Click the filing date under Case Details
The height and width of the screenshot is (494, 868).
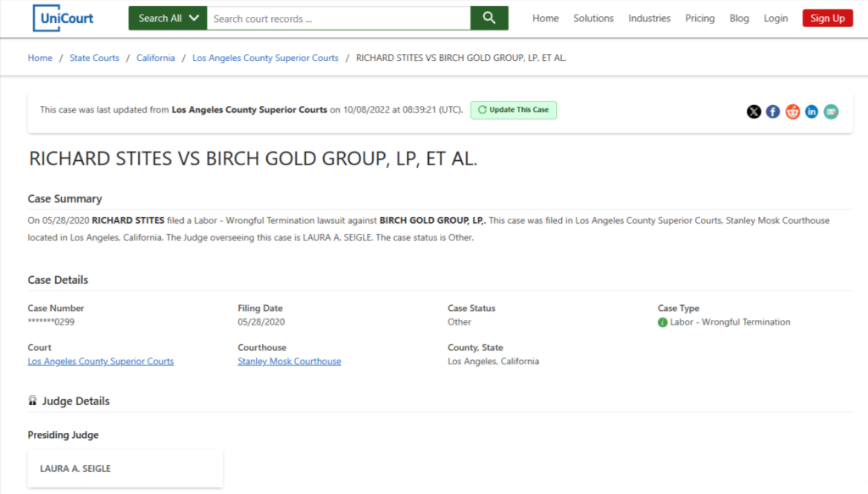pyautogui.click(x=261, y=322)
